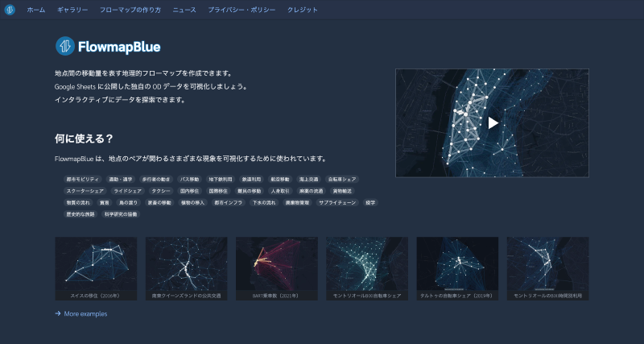Open プライバシー・ポリシー in the navigation

[x=242, y=10]
